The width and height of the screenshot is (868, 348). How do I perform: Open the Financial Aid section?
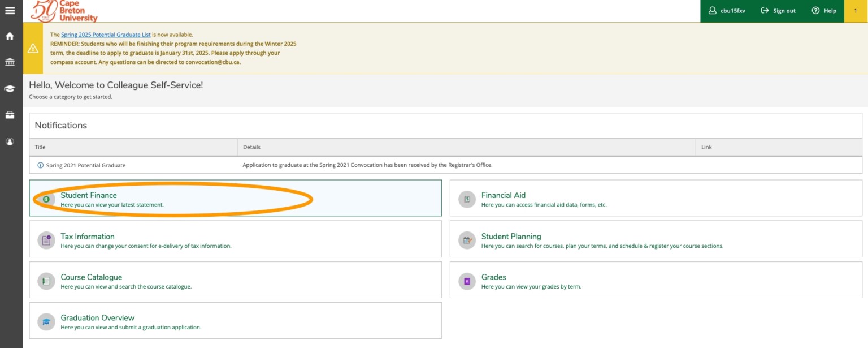pyautogui.click(x=503, y=196)
